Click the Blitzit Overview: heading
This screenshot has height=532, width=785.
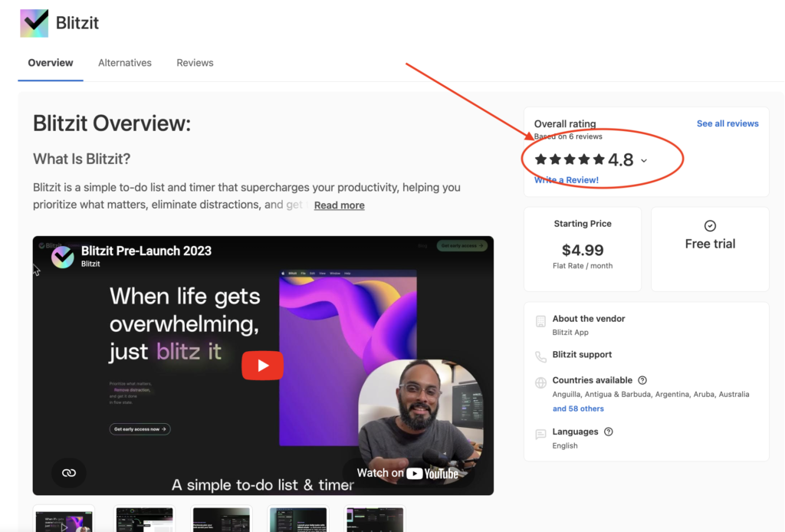coord(112,123)
